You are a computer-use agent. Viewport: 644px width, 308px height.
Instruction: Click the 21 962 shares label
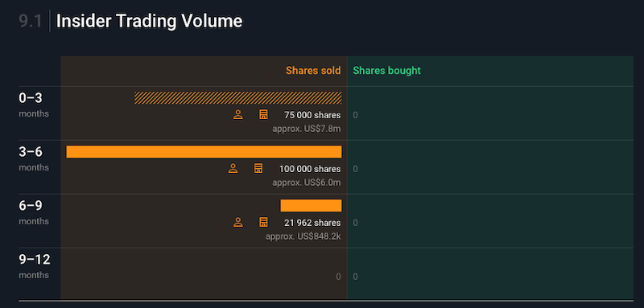click(312, 223)
